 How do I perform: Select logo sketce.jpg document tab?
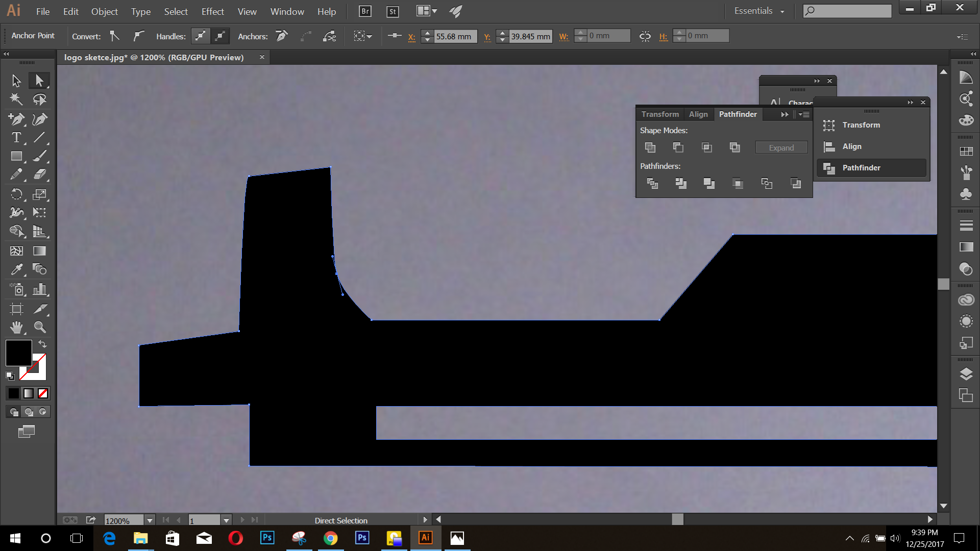pos(154,57)
